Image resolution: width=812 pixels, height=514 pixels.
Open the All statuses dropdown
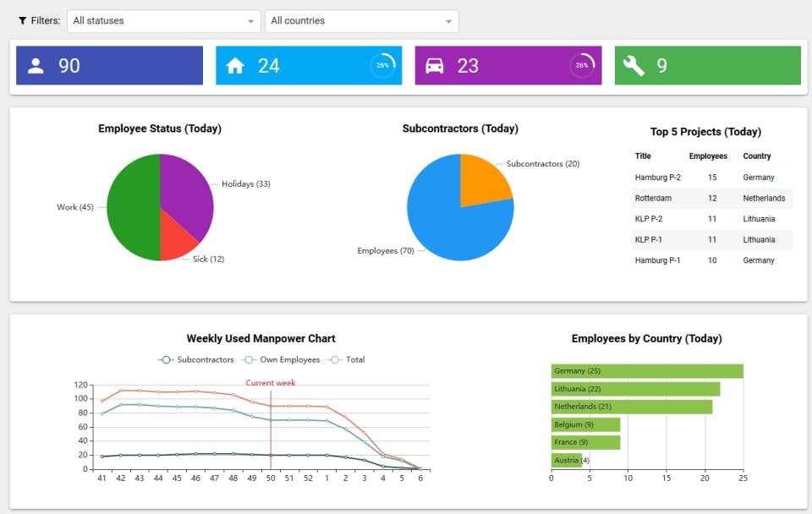163,21
